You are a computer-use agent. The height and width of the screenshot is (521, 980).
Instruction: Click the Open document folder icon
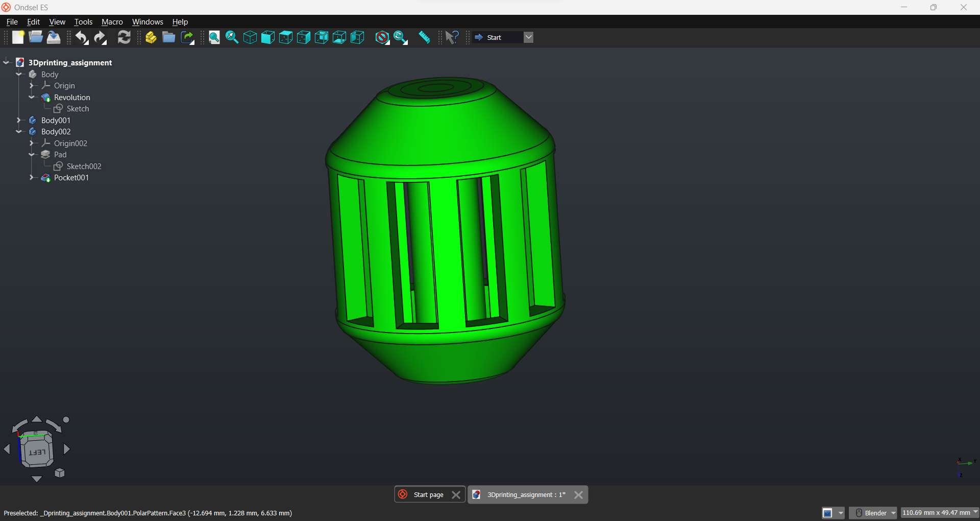[x=36, y=38]
